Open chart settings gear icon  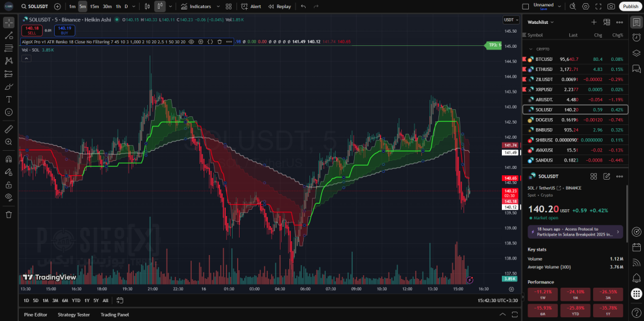click(586, 6)
